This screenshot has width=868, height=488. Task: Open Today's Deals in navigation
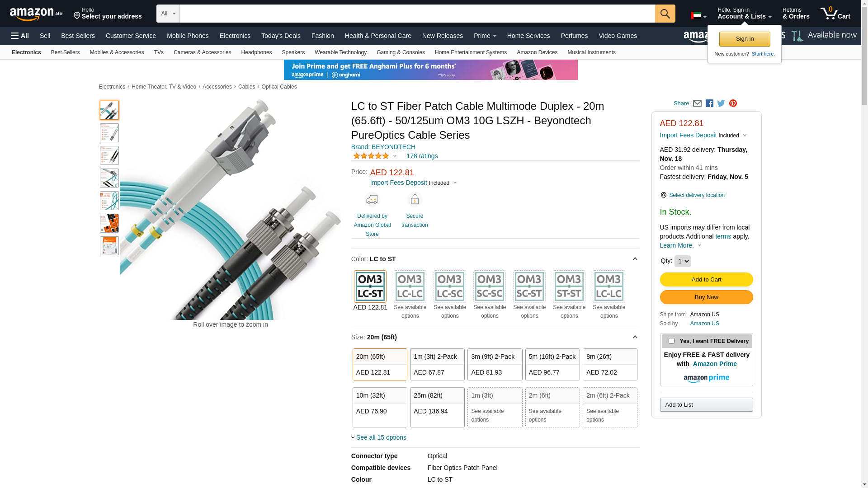(x=281, y=36)
